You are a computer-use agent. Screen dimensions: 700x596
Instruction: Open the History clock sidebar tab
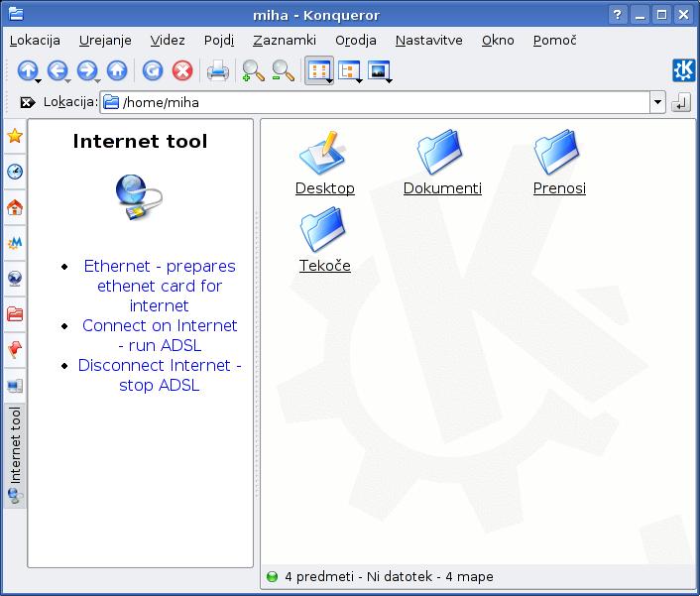click(15, 172)
